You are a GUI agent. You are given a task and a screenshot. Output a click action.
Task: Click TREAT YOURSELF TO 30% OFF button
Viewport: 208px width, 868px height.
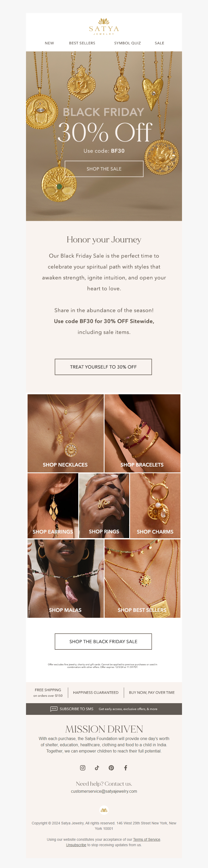tap(103, 367)
